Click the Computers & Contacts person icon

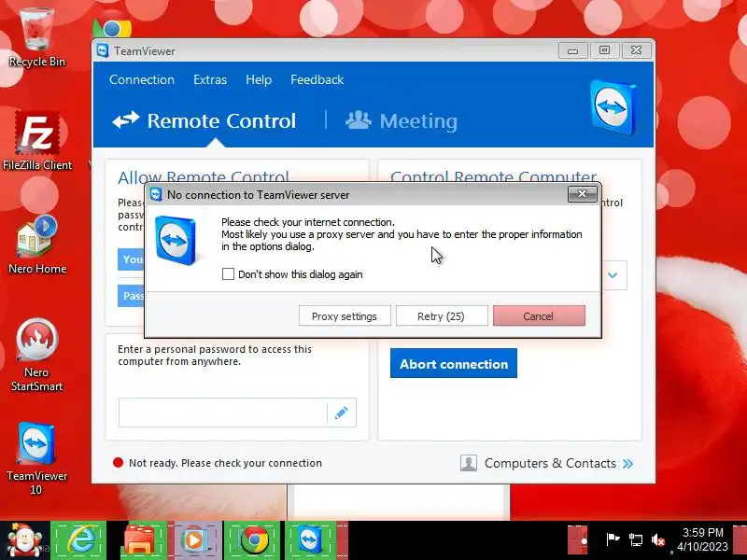[x=469, y=463]
